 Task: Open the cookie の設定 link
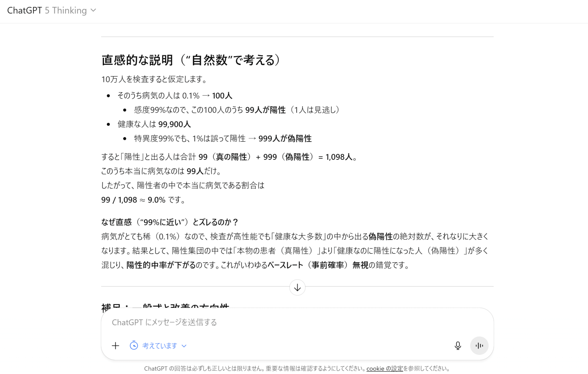point(385,369)
